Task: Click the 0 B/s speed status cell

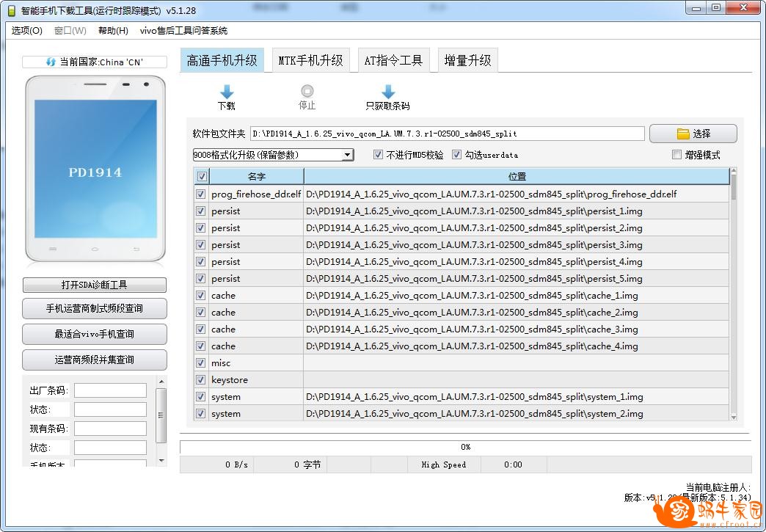Action: point(217,464)
